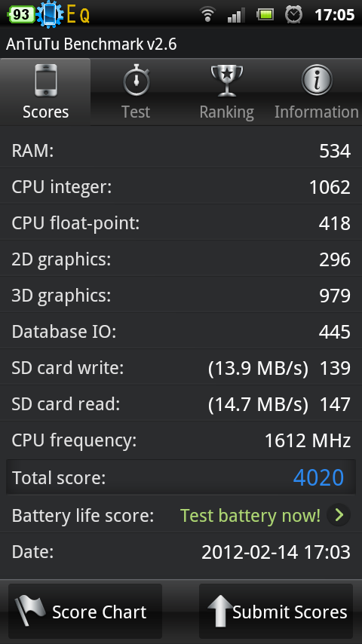The height and width of the screenshot is (644, 362).
Task: Tap the Test battery now! link
Action: 250,515
